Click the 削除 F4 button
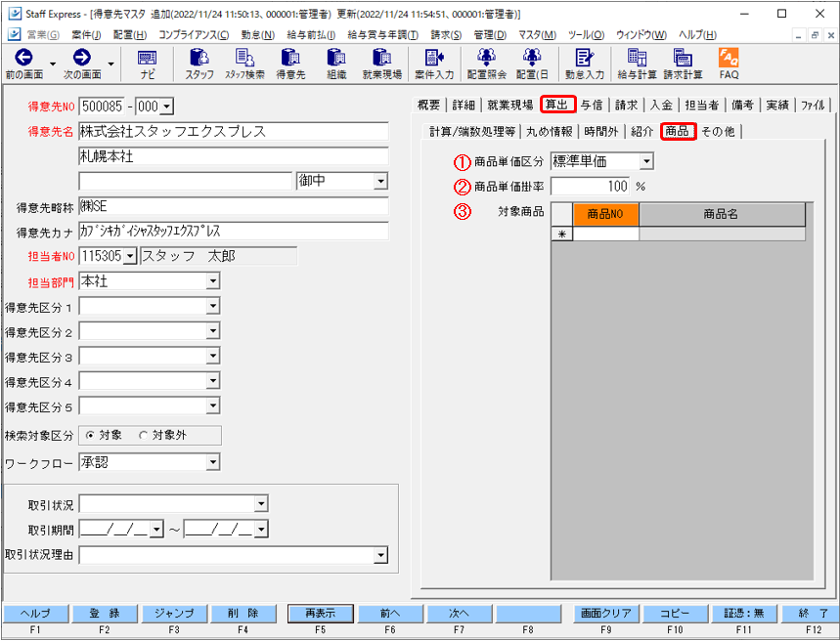The width and height of the screenshot is (840, 641). point(243,614)
